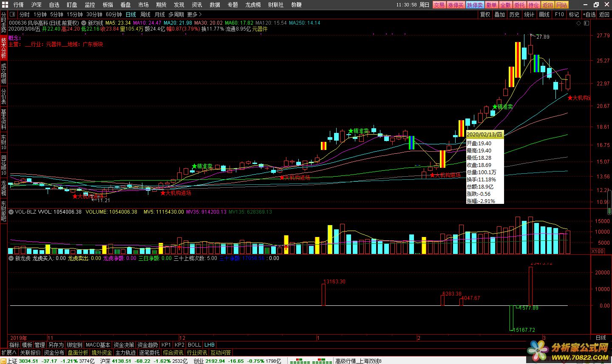This screenshot has width=612, height=364.
Task: Open the 指标 indicator menu
Action: pos(14,345)
